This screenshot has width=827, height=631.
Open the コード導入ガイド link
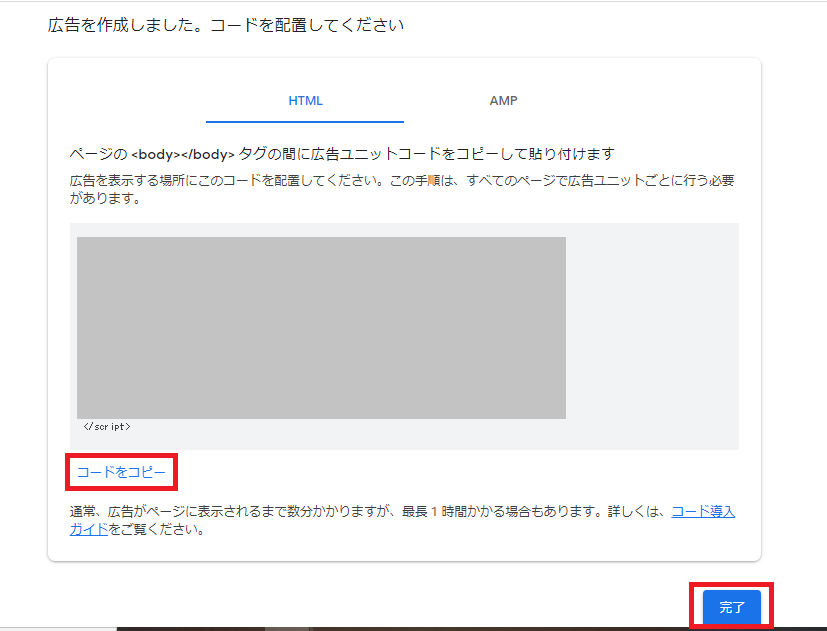point(703,511)
